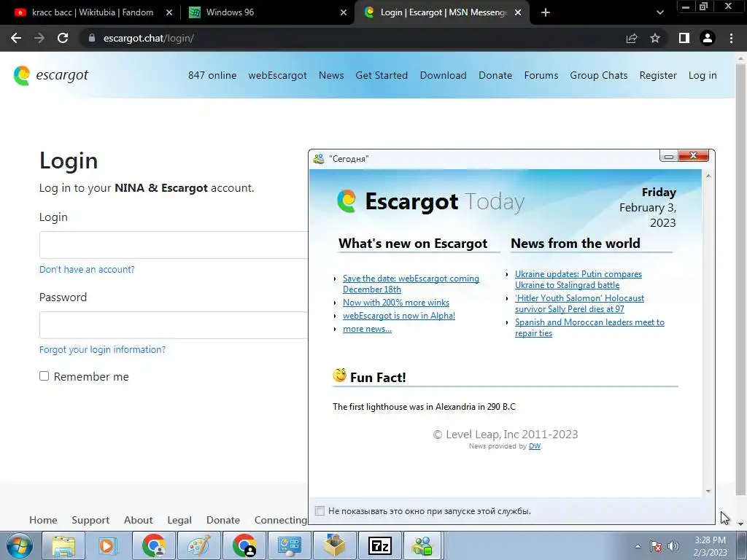The image size is (747, 560).
Task: Check the 'Не показывать это окно' checkbox
Action: pos(320,511)
